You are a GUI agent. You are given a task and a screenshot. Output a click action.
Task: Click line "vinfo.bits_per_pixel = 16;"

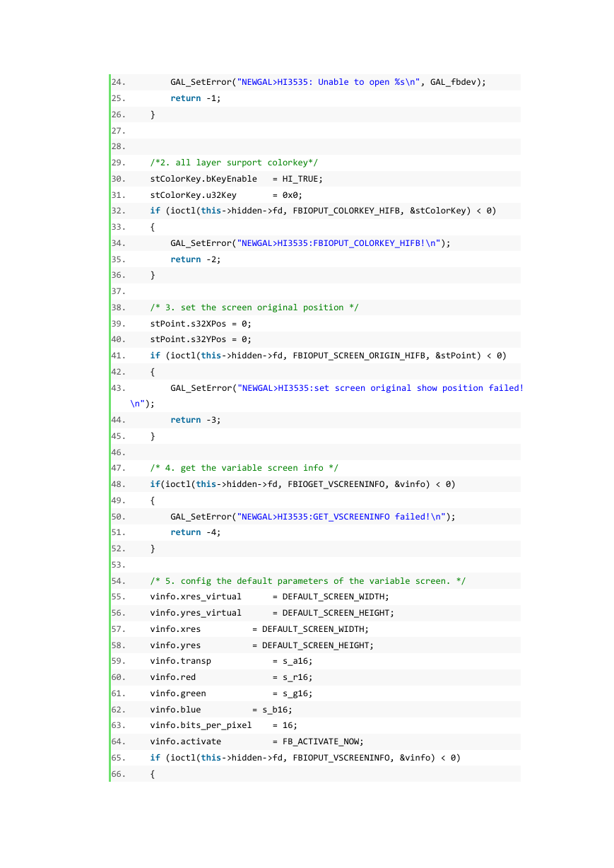click(x=223, y=725)
